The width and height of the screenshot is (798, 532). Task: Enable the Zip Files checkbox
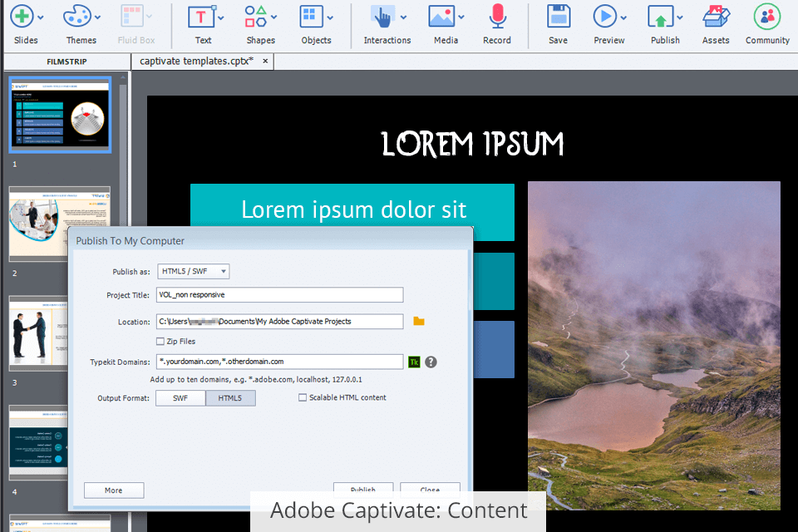160,341
